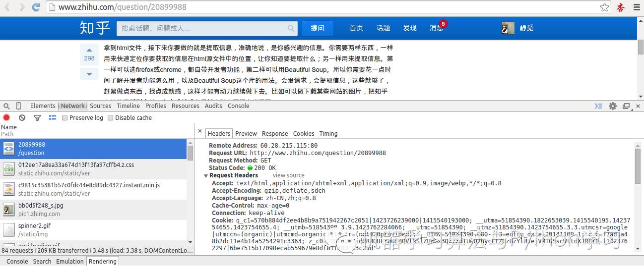Select drawer Search tab
644x273 pixels.
(x=42, y=261)
